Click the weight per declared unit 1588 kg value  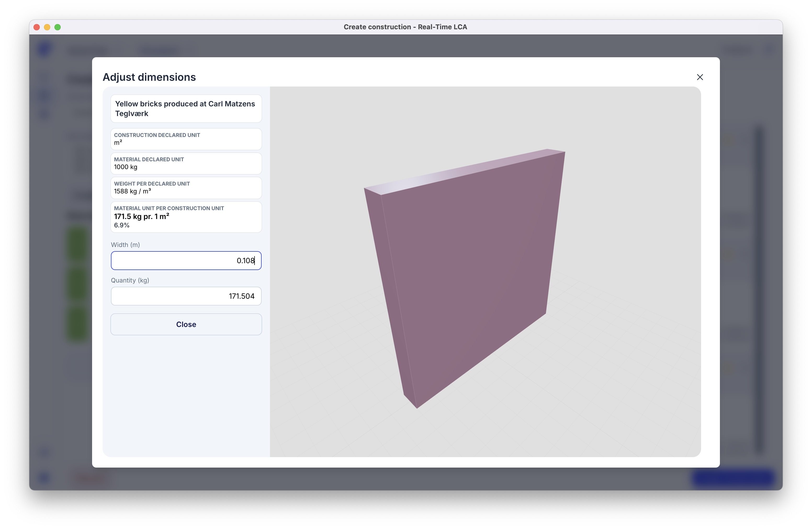click(x=132, y=191)
